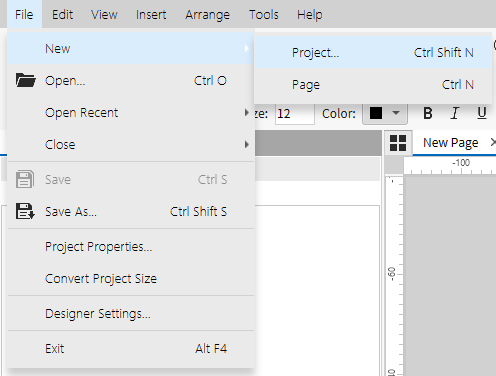Expand the Close submenu

click(131, 145)
